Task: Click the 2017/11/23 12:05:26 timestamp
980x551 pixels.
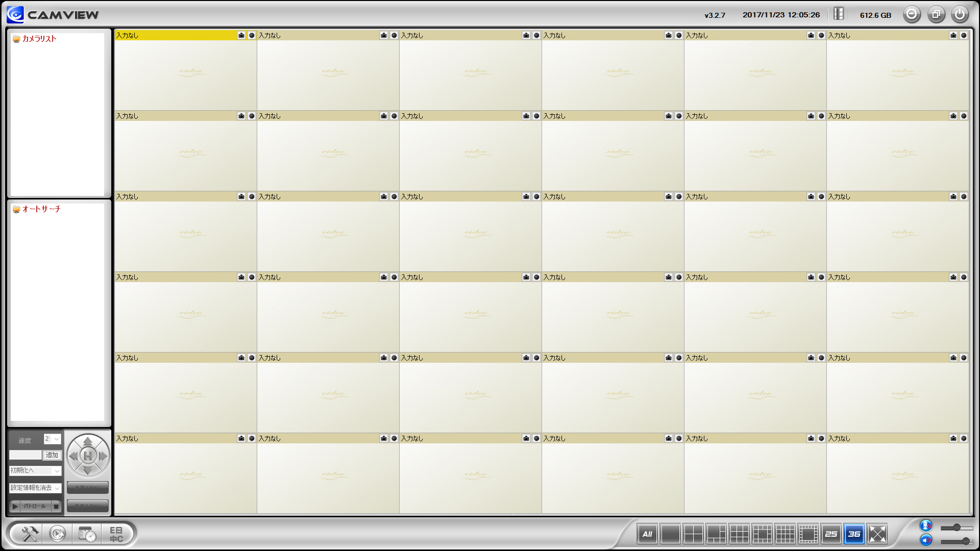Action: pyautogui.click(x=781, y=15)
